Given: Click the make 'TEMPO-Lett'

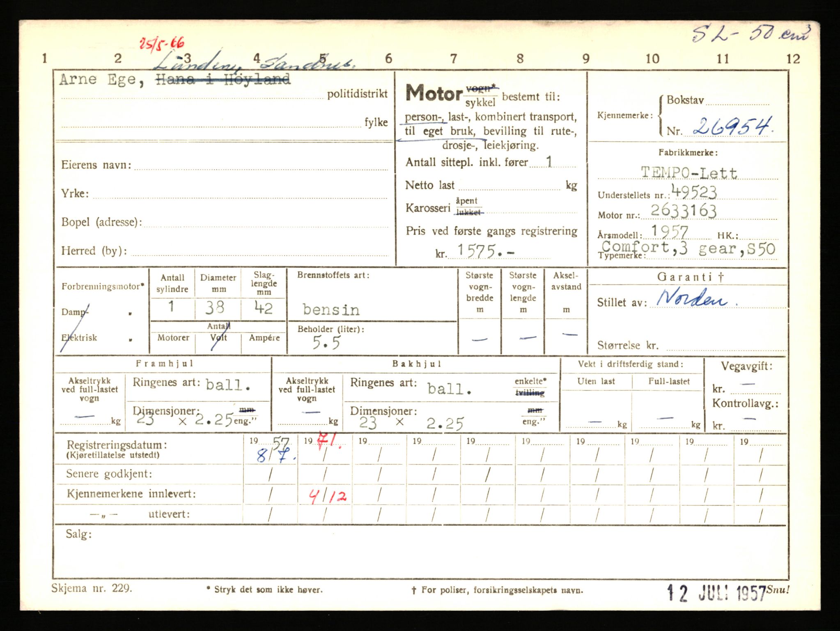Looking at the screenshot, I should coord(689,173).
